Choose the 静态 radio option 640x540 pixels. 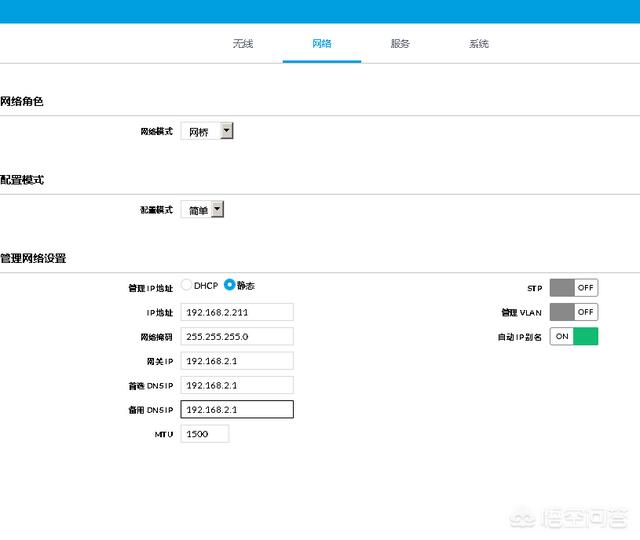[230, 285]
